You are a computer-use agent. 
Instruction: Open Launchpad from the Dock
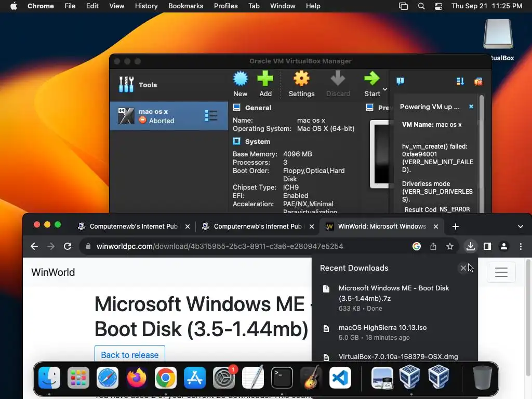(78, 378)
